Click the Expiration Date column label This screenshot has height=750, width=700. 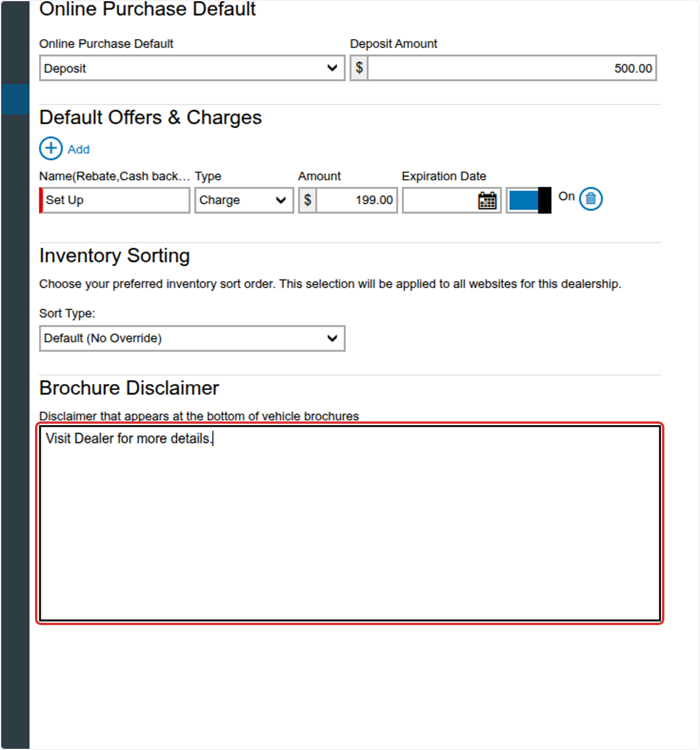point(444,176)
